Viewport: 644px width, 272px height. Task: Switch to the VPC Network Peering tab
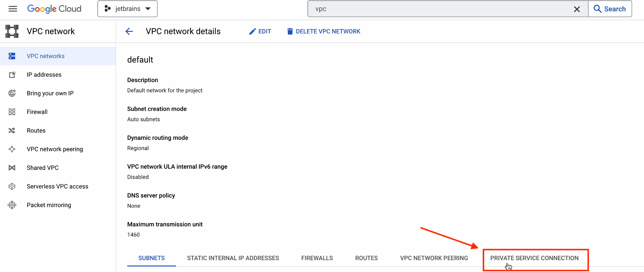click(x=434, y=258)
